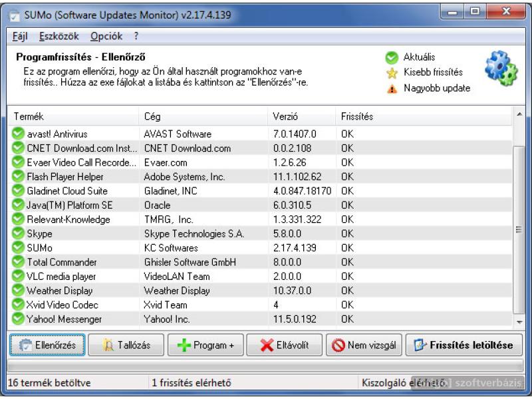Click the Nem vizsgál button

tap(364, 345)
